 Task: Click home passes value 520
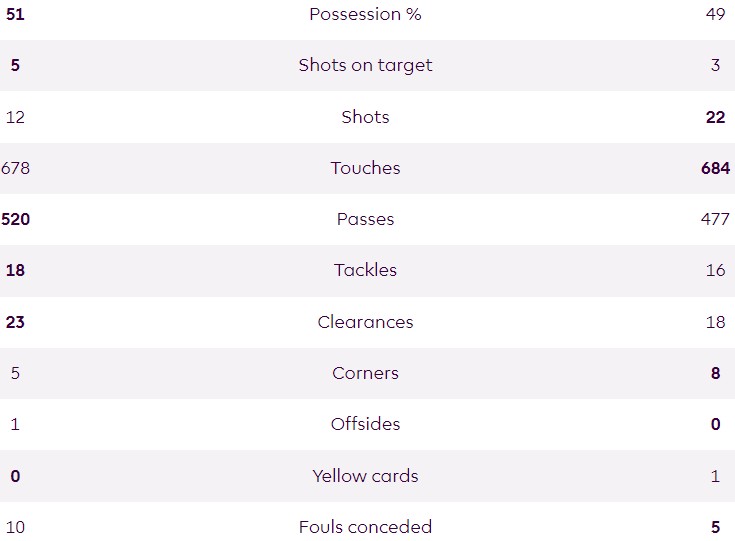click(x=16, y=219)
